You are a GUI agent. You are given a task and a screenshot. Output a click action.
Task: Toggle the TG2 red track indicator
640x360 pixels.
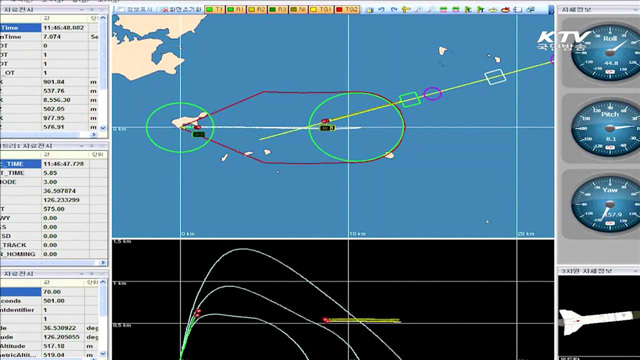point(347,9)
